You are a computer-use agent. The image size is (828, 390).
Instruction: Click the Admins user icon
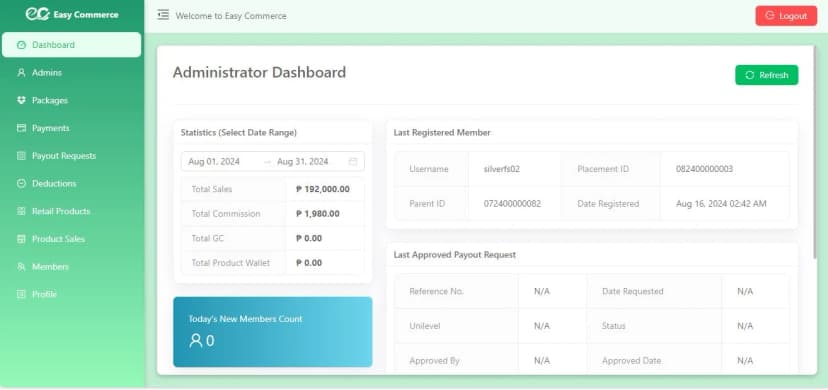[x=21, y=73]
